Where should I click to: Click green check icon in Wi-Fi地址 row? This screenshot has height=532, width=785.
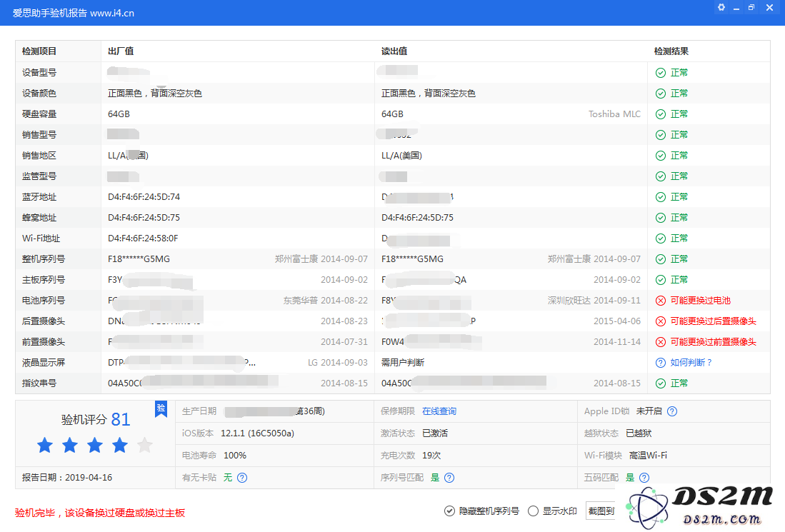click(660, 239)
